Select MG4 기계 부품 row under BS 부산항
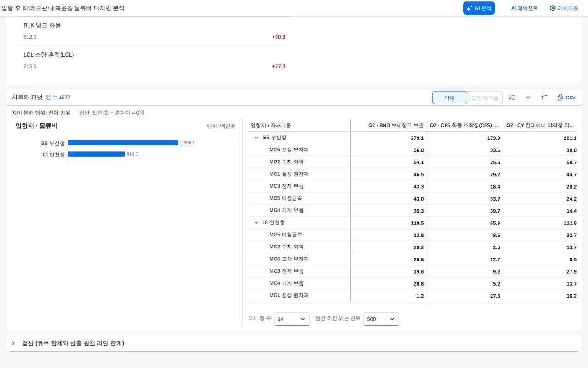588x368 pixels. pyautogui.click(x=412, y=211)
